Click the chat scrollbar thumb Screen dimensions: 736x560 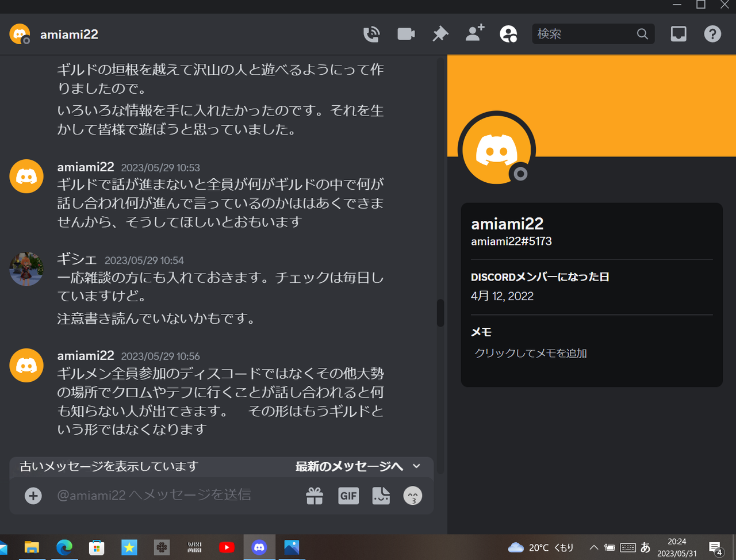click(440, 313)
